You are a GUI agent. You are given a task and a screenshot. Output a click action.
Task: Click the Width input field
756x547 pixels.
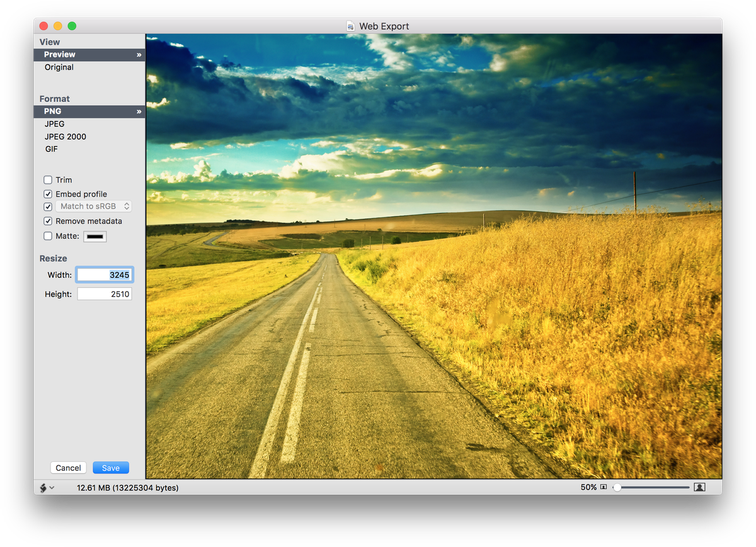(x=105, y=274)
